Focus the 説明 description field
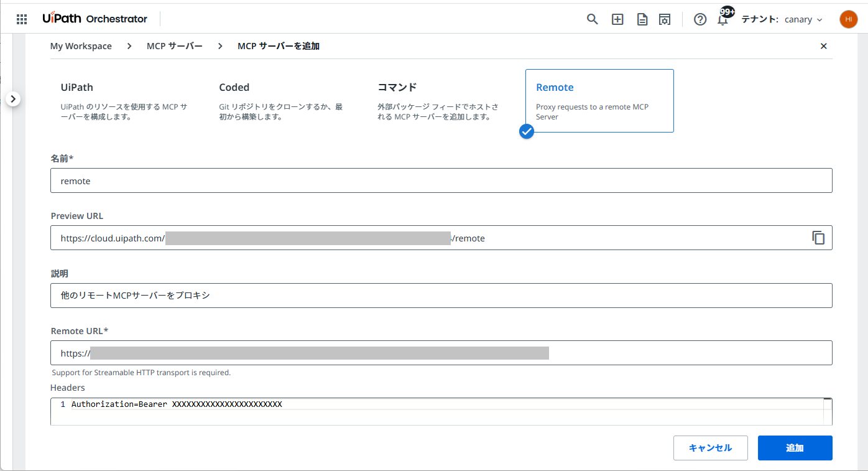Screen dimensions: 868x471 (441, 296)
